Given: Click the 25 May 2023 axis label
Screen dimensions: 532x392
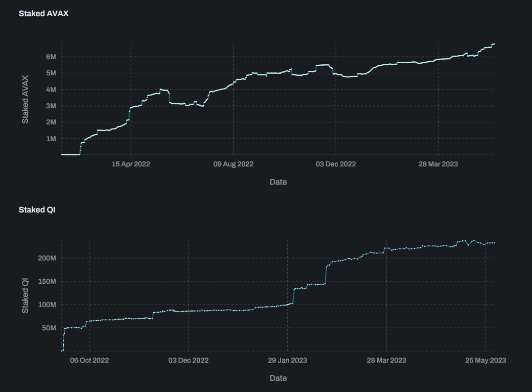Looking at the screenshot, I should [484, 360].
